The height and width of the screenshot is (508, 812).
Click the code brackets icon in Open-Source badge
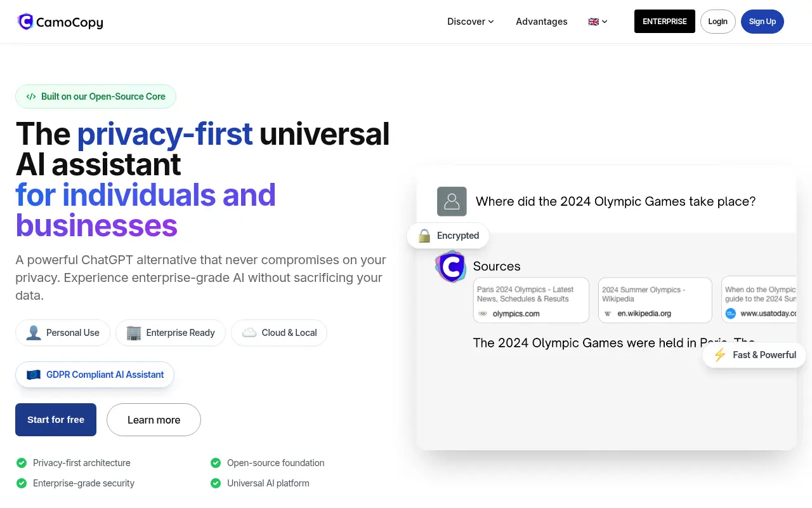coord(31,97)
